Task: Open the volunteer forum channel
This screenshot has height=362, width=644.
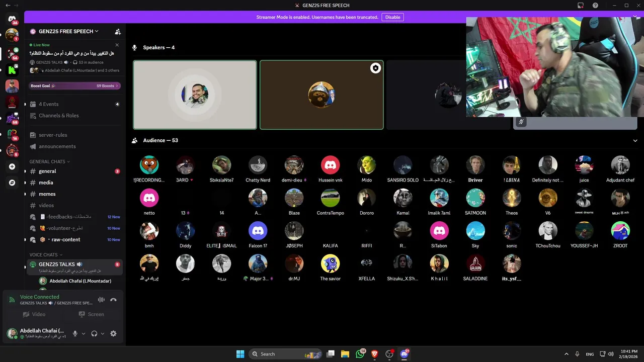Action: tap(74, 228)
